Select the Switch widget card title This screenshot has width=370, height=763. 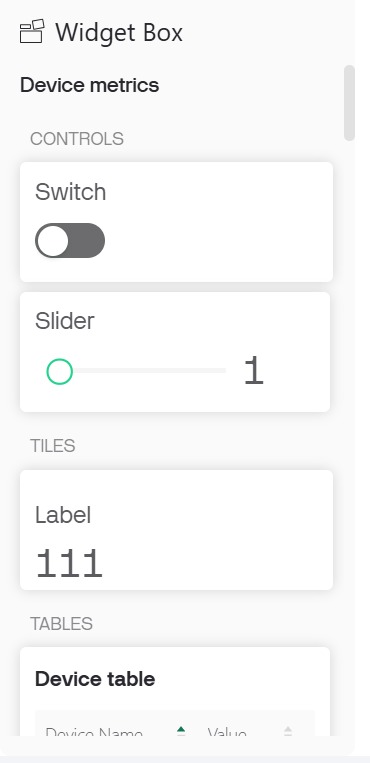[x=71, y=192]
